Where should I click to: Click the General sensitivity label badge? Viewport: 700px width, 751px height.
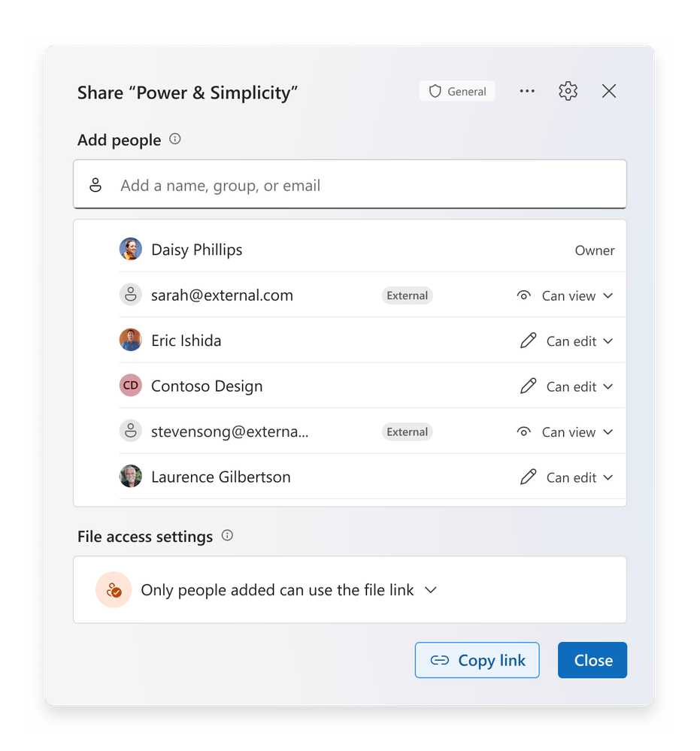tap(457, 92)
